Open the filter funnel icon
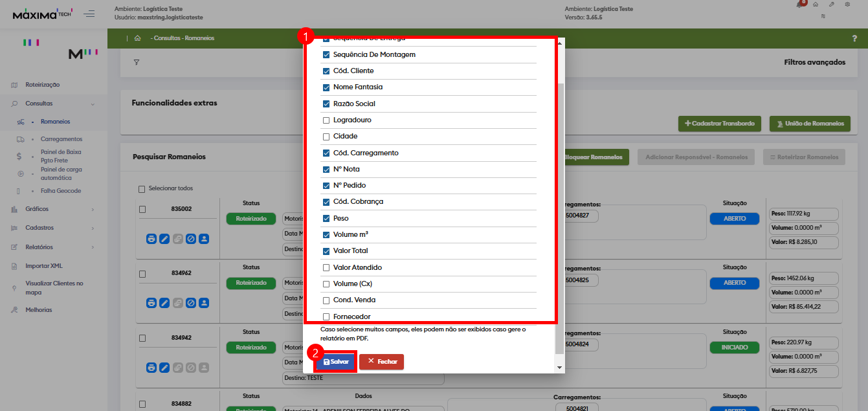The image size is (868, 411). click(137, 63)
